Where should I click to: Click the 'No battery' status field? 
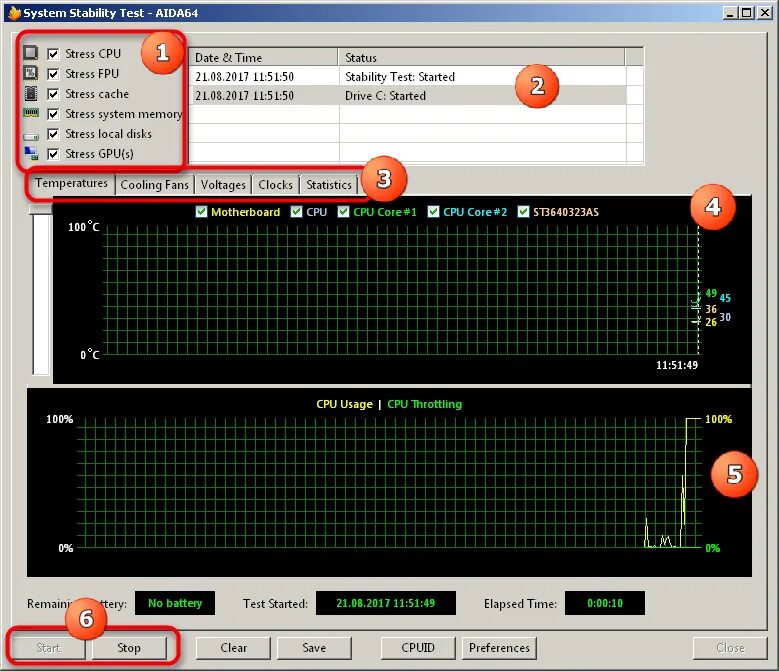(175, 603)
